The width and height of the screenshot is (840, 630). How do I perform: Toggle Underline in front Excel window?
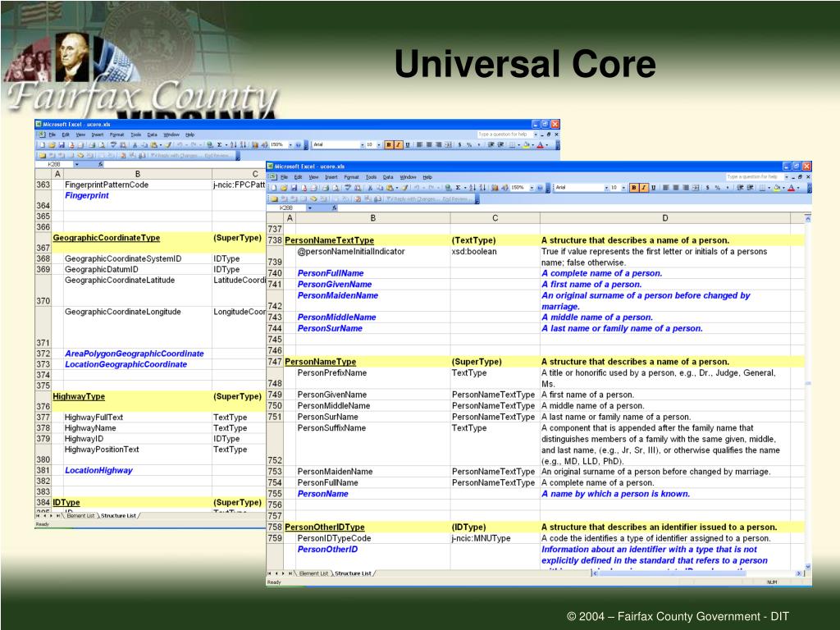tap(653, 188)
